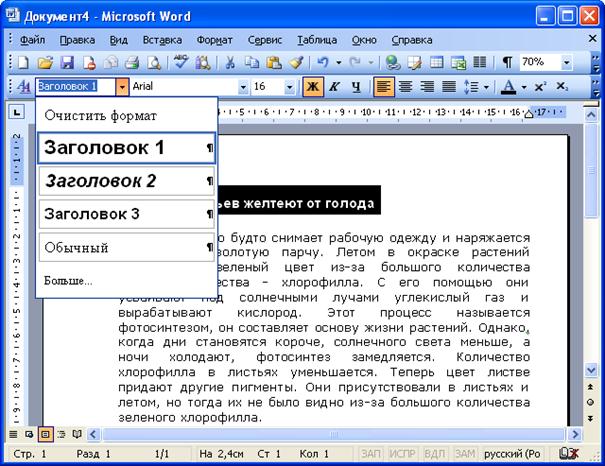Switch to normal view icon
Viewport: 605px width, 466px height.
pyautogui.click(x=14, y=434)
